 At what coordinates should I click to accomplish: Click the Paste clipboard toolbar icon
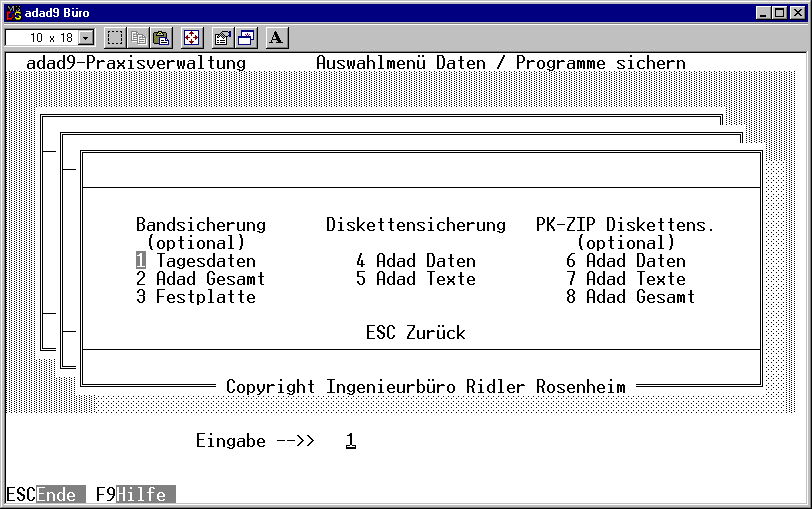pyautogui.click(x=162, y=38)
